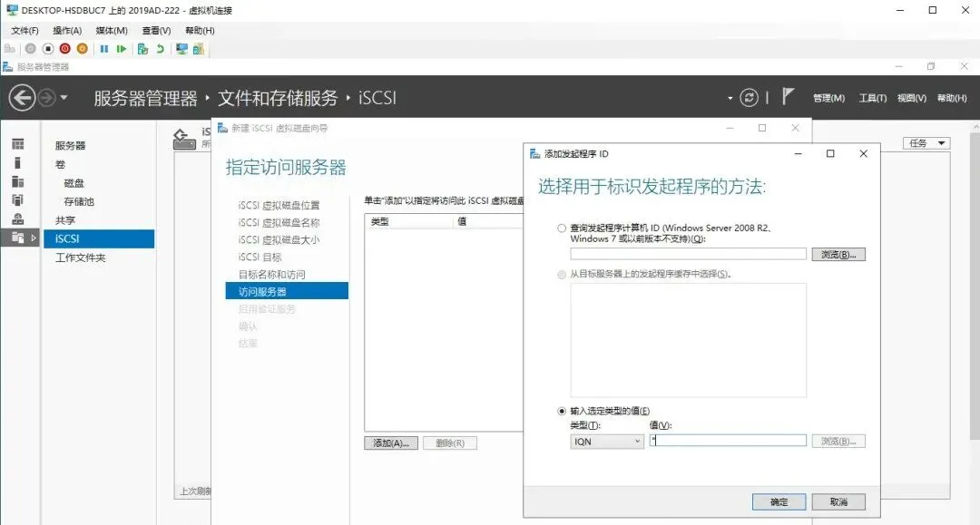Click the red Turn Off icon in Hyper-V toolbar
This screenshot has width=980, height=525.
(65, 51)
